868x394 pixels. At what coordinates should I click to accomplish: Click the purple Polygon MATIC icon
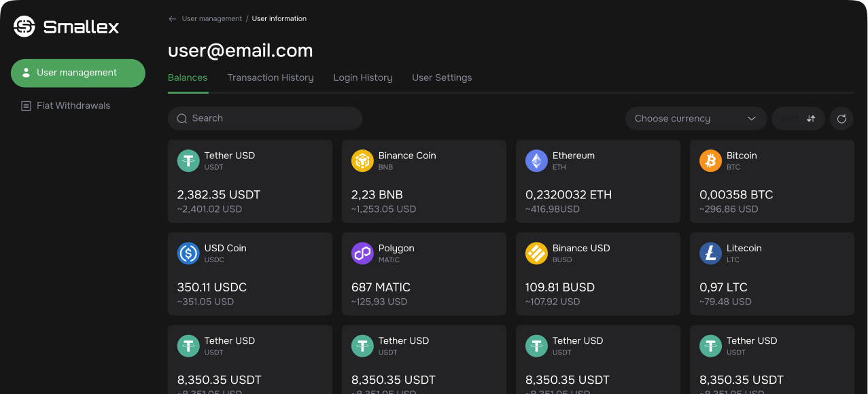(362, 253)
